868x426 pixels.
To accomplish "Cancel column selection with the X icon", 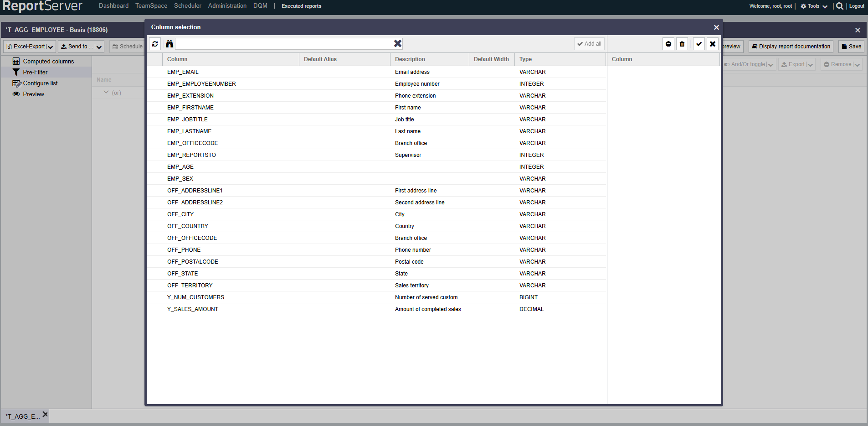I will pos(713,44).
